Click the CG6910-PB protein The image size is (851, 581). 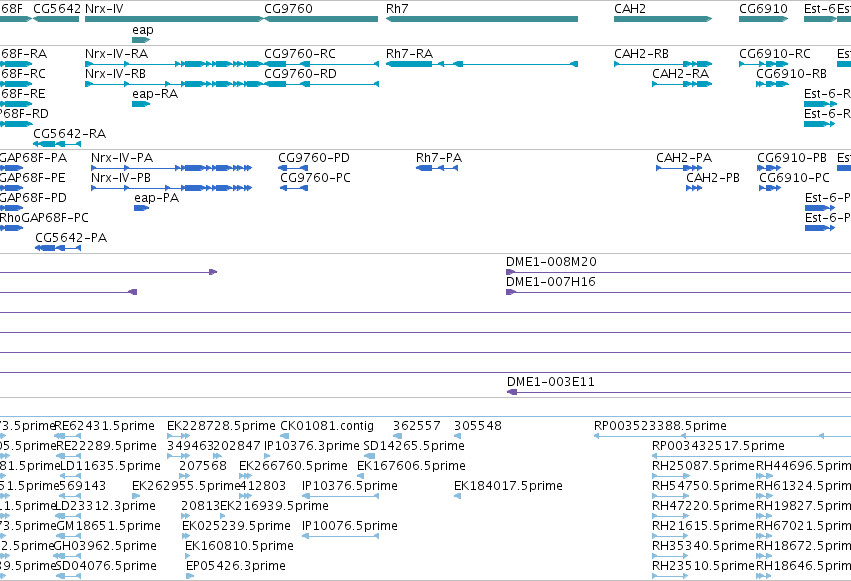pyautogui.click(x=769, y=168)
